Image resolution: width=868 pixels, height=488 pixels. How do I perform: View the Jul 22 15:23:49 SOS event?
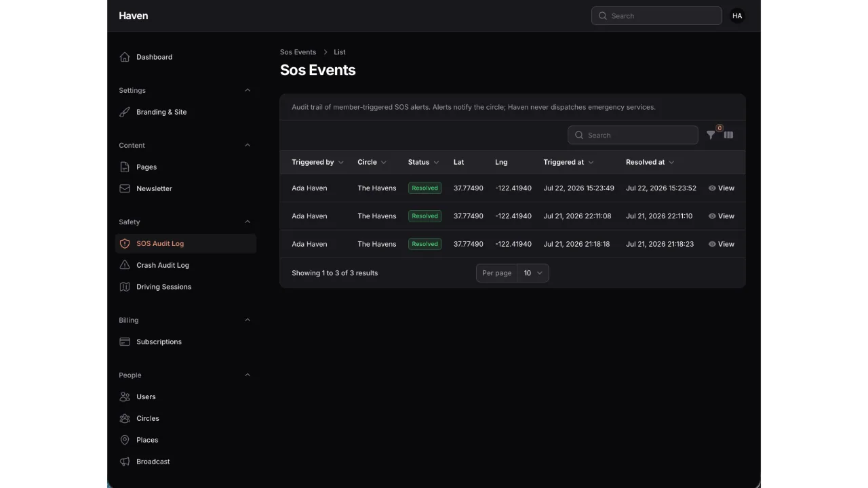point(722,188)
